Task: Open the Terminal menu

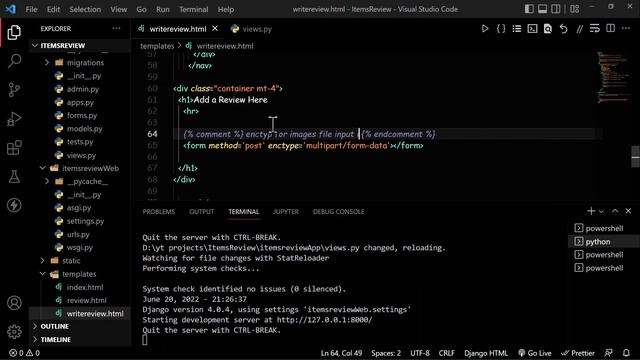Action: [x=193, y=9]
